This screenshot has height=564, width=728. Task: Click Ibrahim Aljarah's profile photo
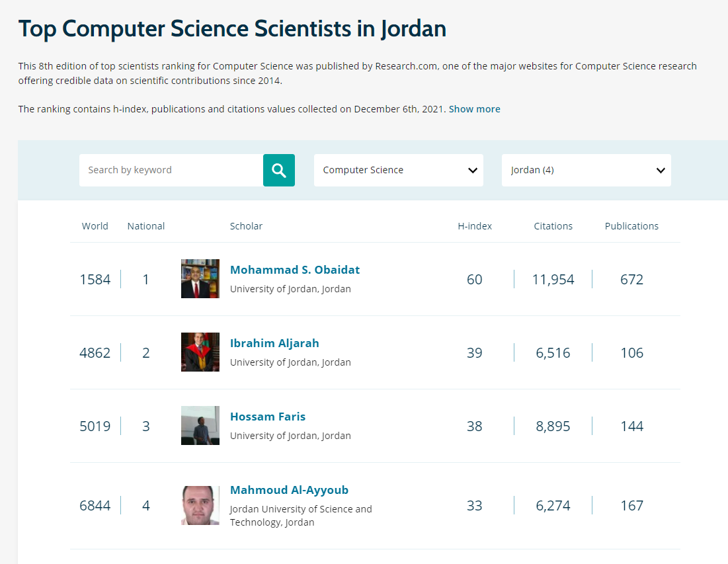click(200, 352)
